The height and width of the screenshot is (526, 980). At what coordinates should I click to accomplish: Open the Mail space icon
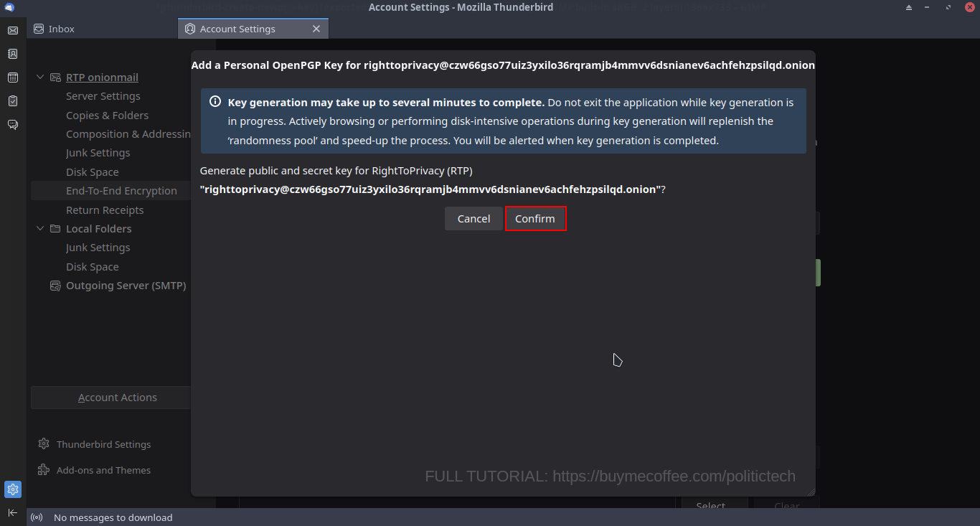point(12,30)
